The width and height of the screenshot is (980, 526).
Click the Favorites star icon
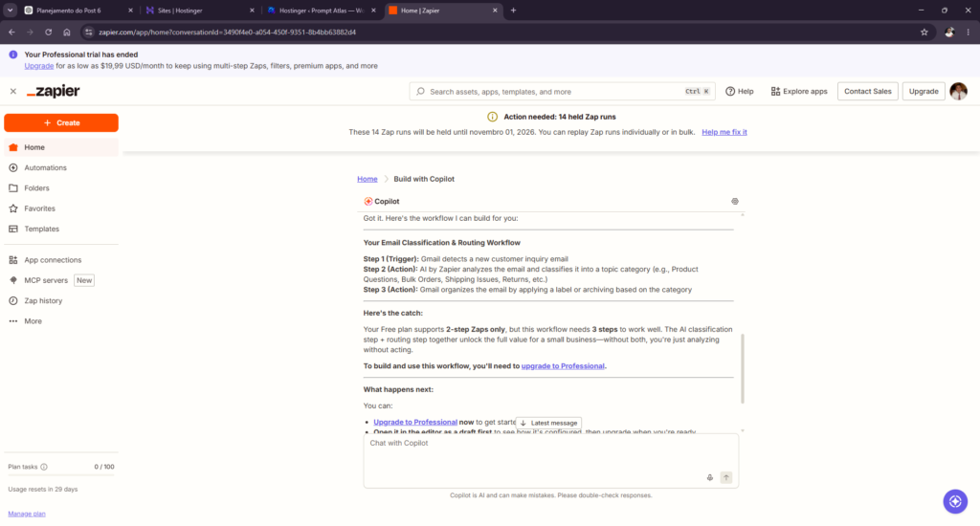13,208
